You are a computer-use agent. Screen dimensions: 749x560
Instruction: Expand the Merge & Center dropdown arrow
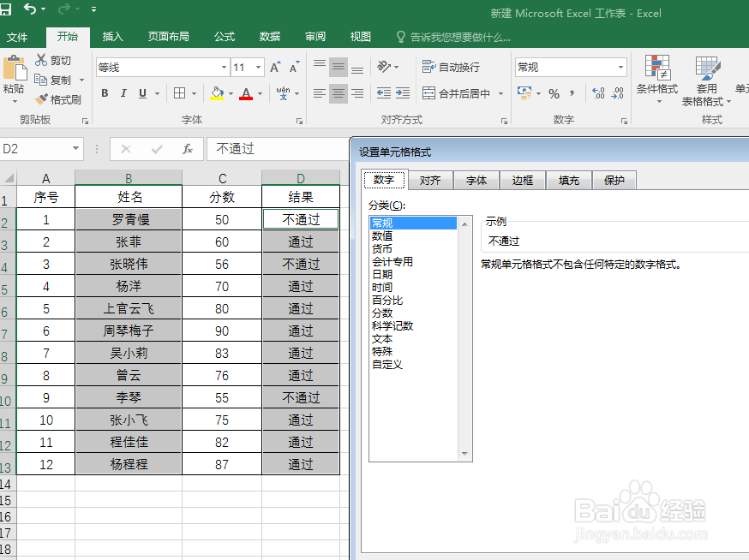coord(500,93)
